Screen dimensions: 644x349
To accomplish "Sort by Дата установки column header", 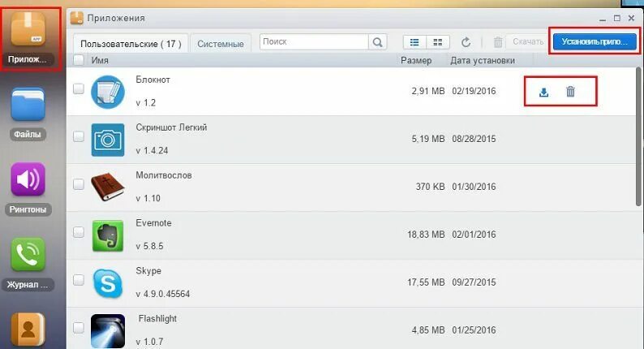I will click(x=483, y=60).
